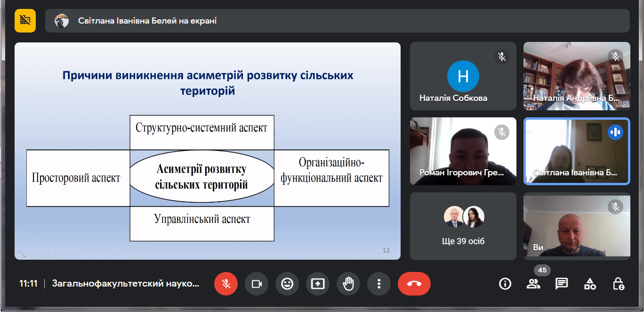The width and height of the screenshot is (644, 312).
Task: Click muted mic icon on Наталія Собкова's tile
Action: [502, 57]
